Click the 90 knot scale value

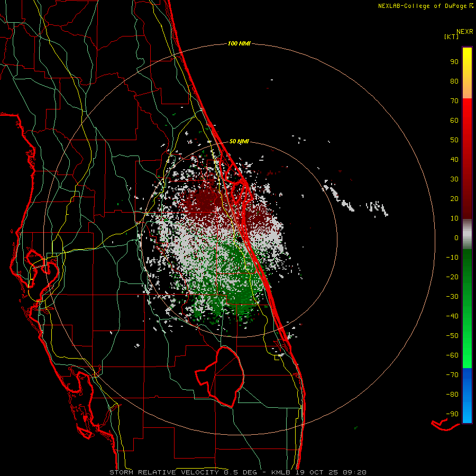coord(454,62)
